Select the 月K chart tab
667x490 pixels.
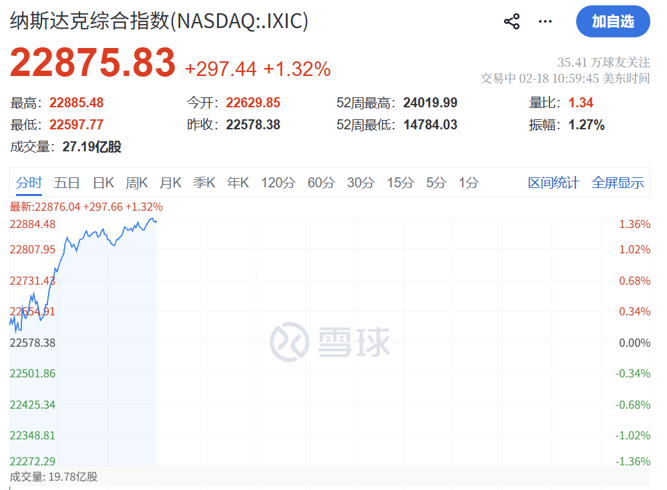[170, 182]
